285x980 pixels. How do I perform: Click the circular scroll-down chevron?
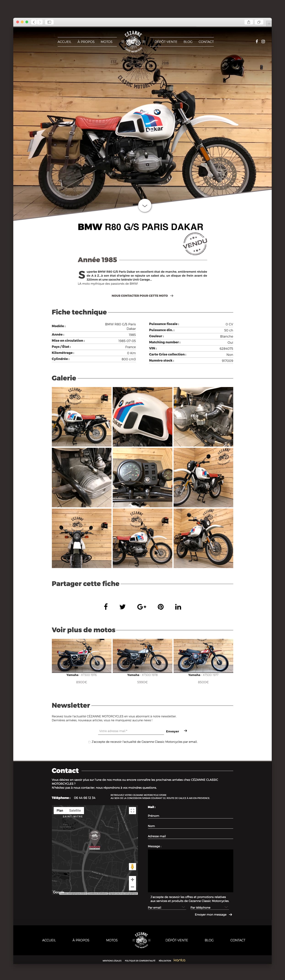tap(144, 205)
